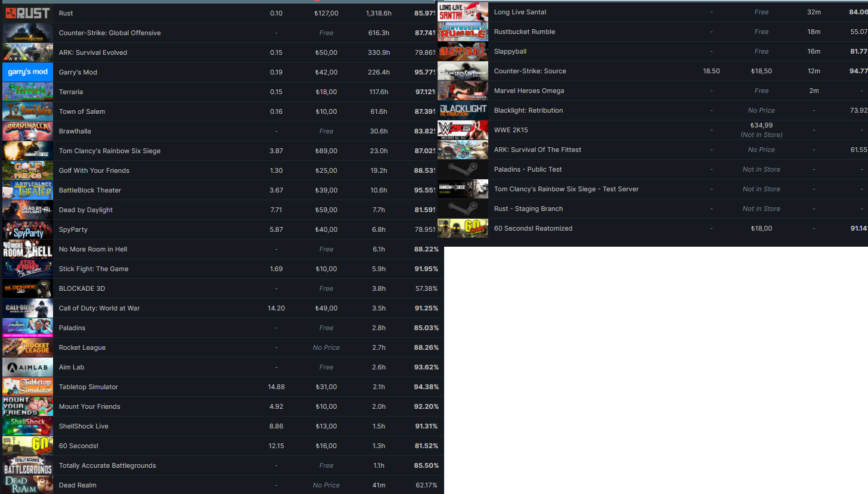Click the Tabletop Simulator thumbnail
Screen dimensions: 868x494
tap(27, 387)
